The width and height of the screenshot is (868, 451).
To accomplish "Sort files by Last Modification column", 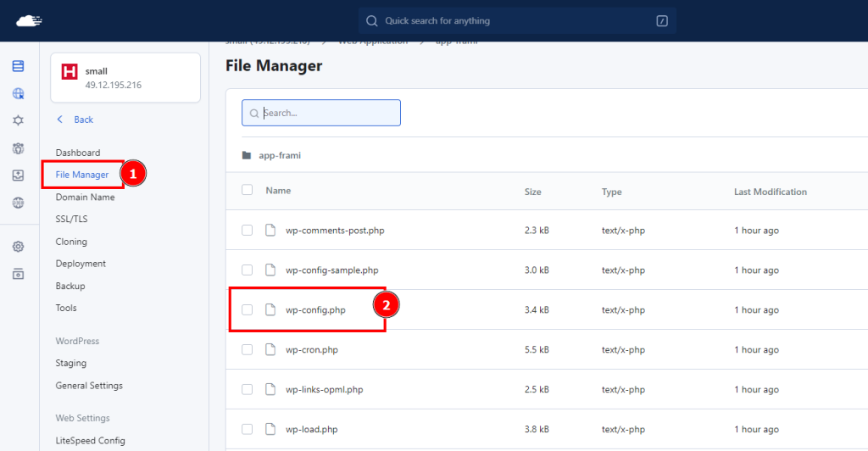I will pyautogui.click(x=770, y=192).
